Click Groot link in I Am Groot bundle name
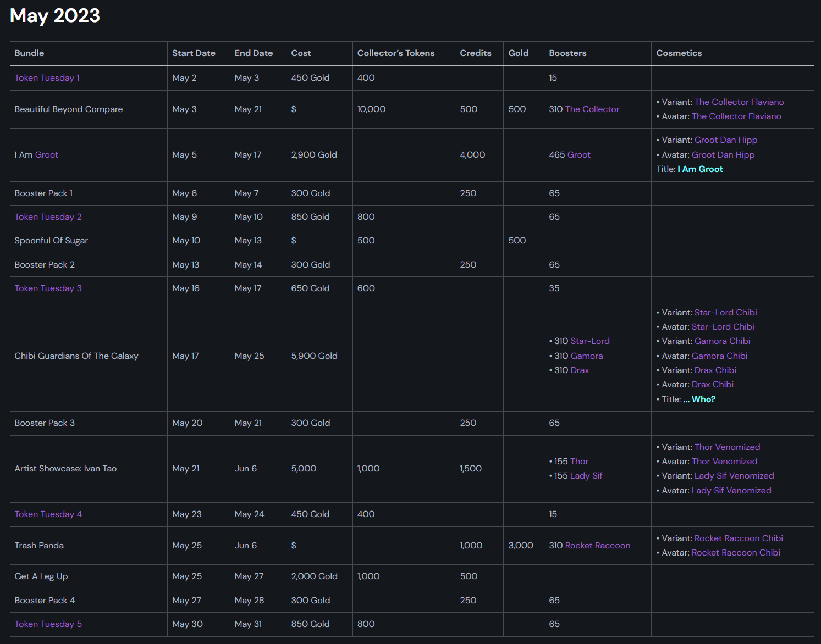The height and width of the screenshot is (644, 821). click(x=46, y=155)
